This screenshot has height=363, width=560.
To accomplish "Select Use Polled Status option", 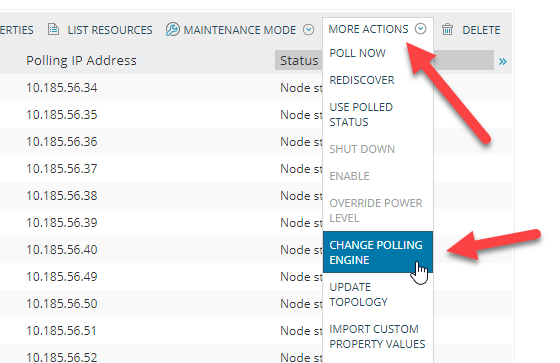I will click(361, 114).
